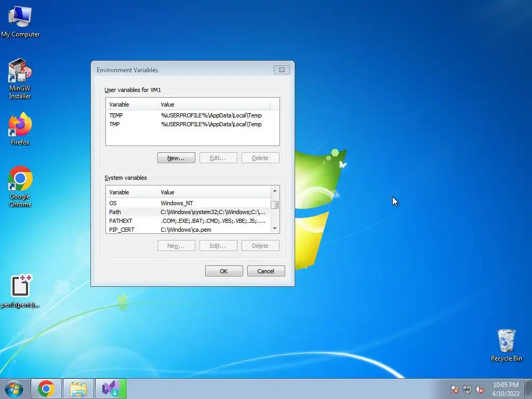Select the Google Chrome desktop shortcut
The image size is (532, 399).
point(20,187)
